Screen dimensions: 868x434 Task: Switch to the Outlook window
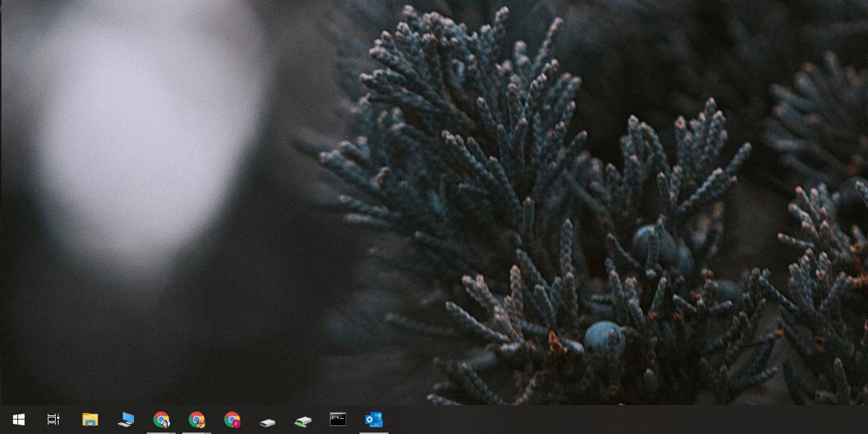point(374,420)
